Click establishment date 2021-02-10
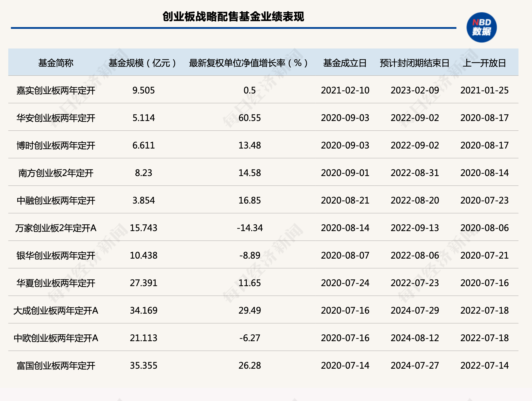The width and height of the screenshot is (532, 401). tap(345, 90)
